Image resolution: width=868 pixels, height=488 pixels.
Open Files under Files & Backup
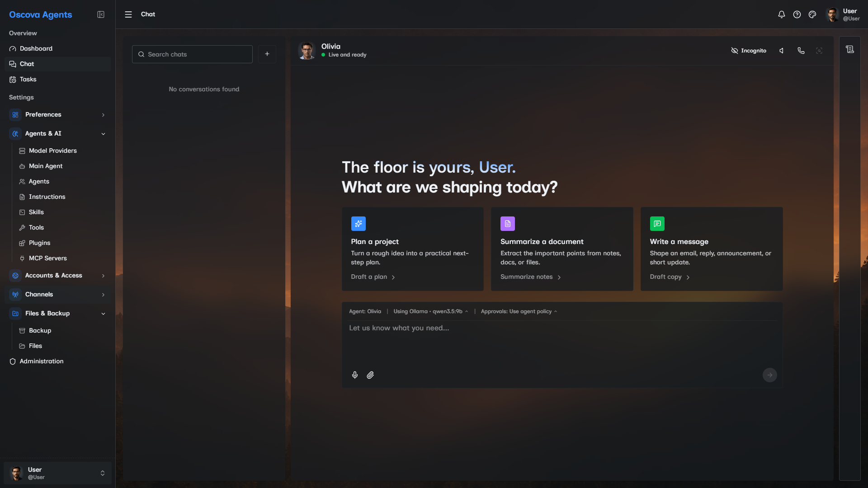coord(62,346)
